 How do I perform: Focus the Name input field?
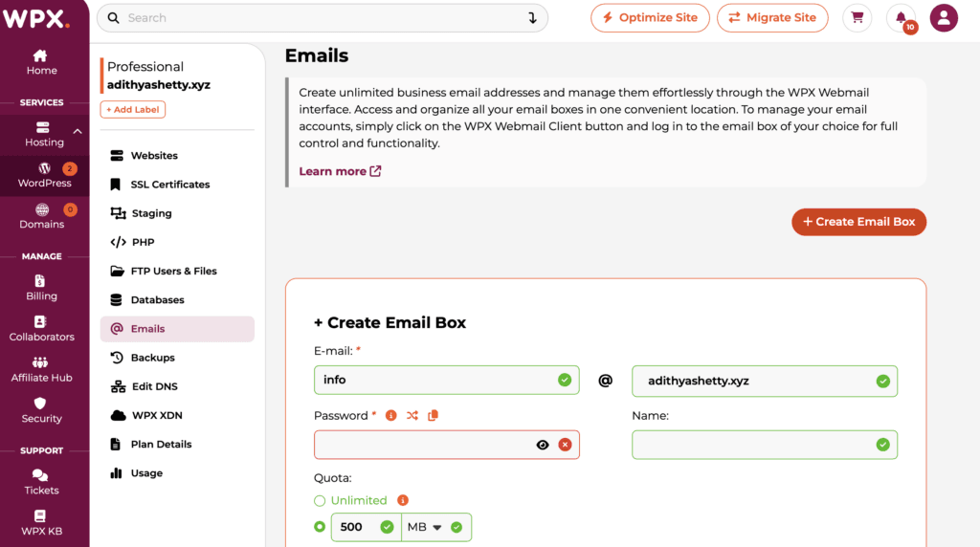[765, 445]
